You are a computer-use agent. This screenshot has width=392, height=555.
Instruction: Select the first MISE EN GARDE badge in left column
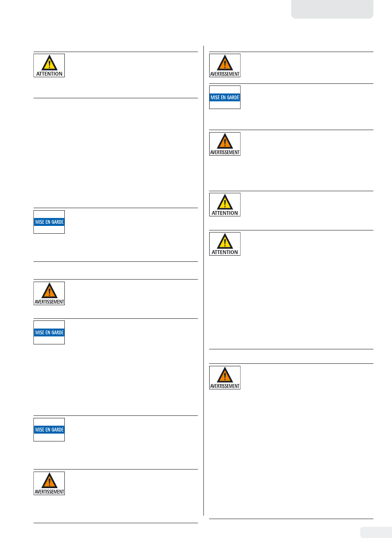tap(49, 222)
